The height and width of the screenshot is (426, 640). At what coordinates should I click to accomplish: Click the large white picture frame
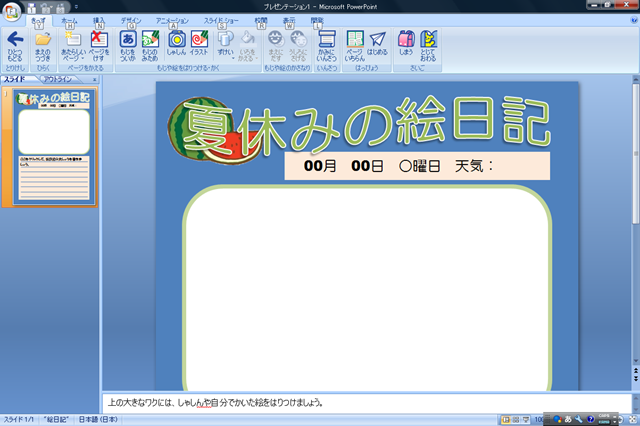coord(367,288)
